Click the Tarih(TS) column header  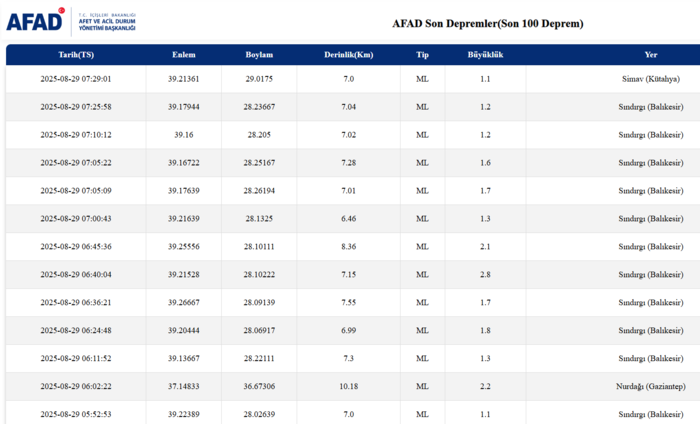coord(76,55)
